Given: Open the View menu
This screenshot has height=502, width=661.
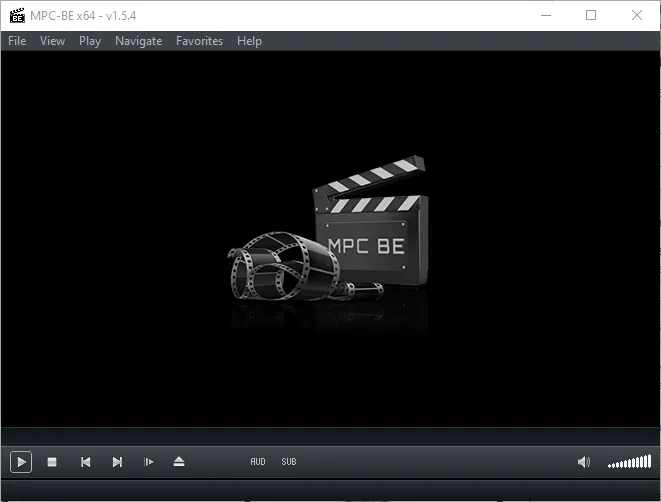Looking at the screenshot, I should point(52,41).
